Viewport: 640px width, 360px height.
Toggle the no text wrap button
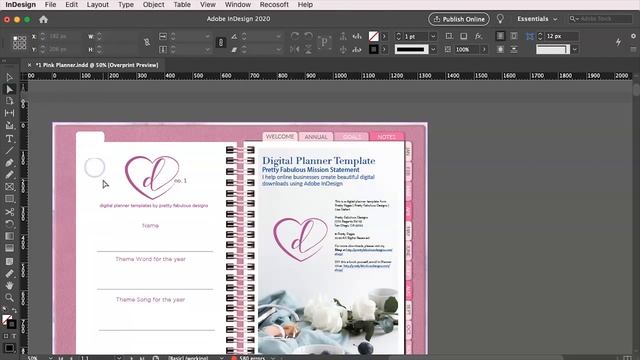click(500, 36)
